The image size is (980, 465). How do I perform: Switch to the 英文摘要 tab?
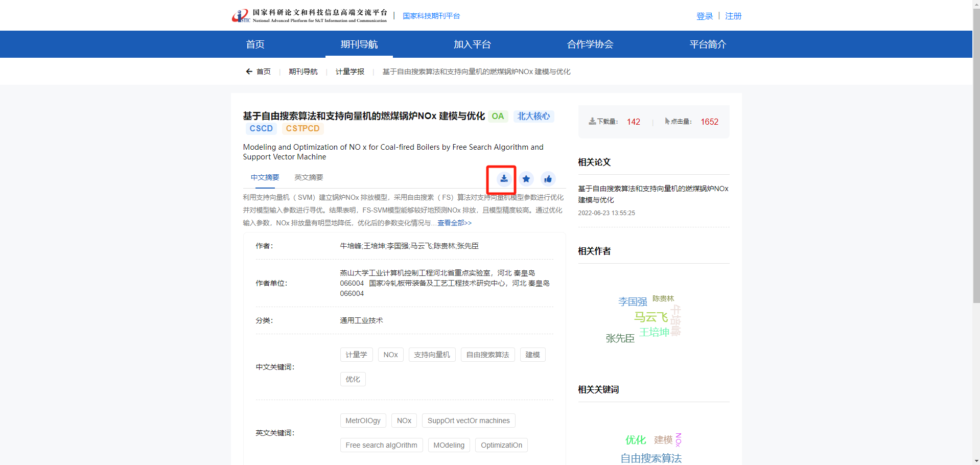click(x=309, y=177)
